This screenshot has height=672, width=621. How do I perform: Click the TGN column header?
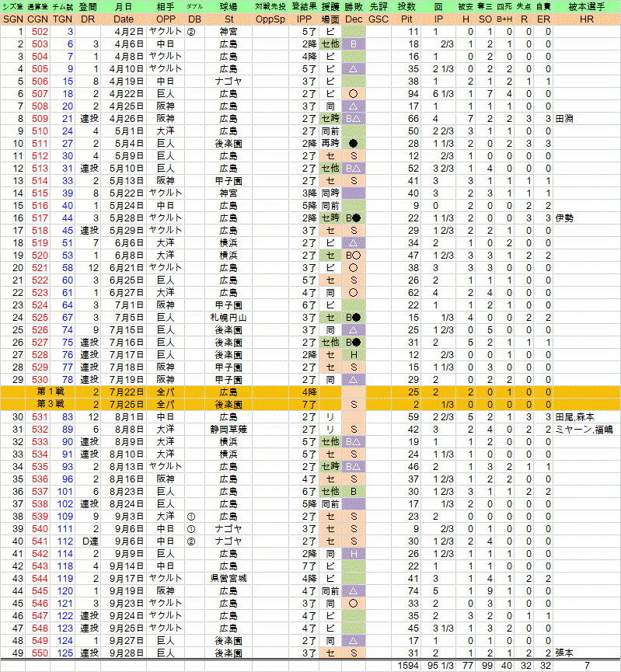[x=63, y=19]
